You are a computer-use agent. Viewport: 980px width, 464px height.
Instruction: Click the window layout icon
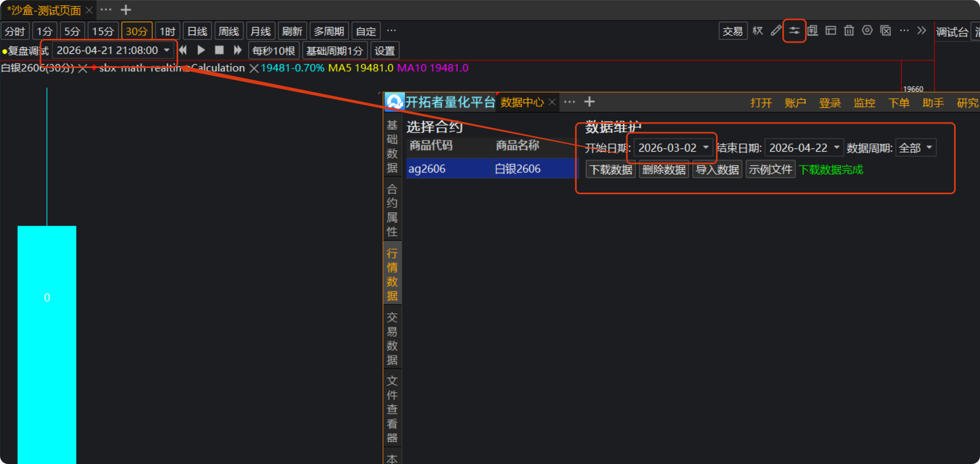[x=831, y=31]
